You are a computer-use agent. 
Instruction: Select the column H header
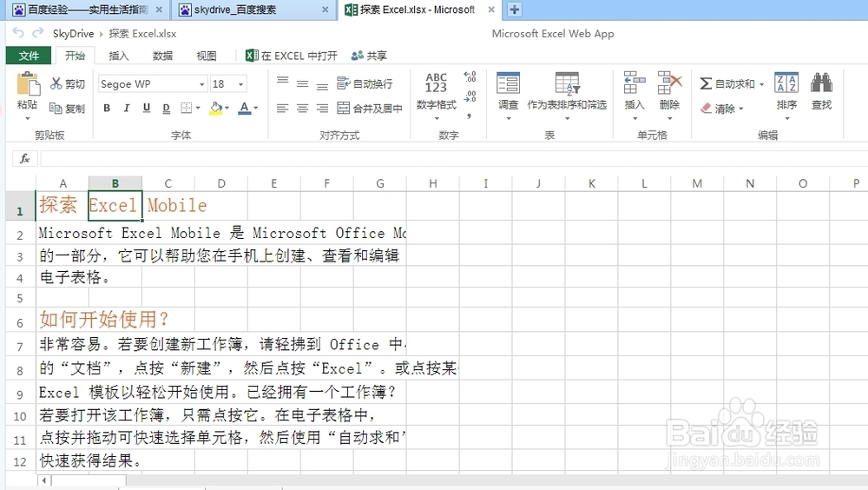pyautogui.click(x=433, y=183)
